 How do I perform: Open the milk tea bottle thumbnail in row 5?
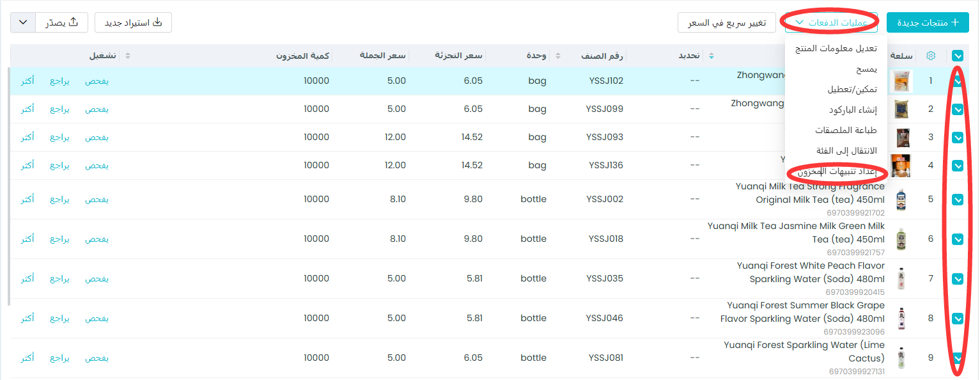901,199
